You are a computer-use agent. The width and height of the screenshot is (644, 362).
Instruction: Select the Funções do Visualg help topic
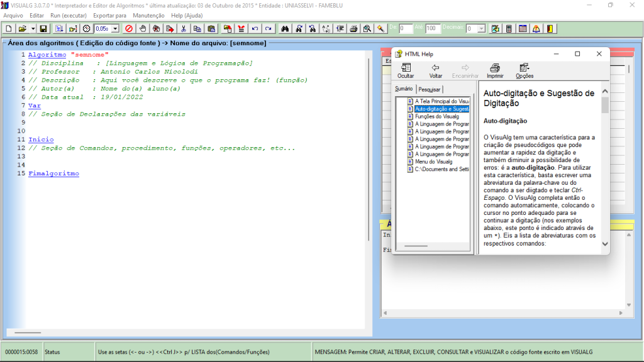[x=436, y=116]
